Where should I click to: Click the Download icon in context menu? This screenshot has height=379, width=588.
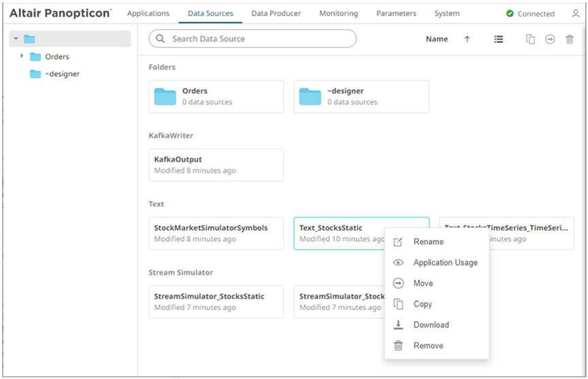(x=399, y=325)
